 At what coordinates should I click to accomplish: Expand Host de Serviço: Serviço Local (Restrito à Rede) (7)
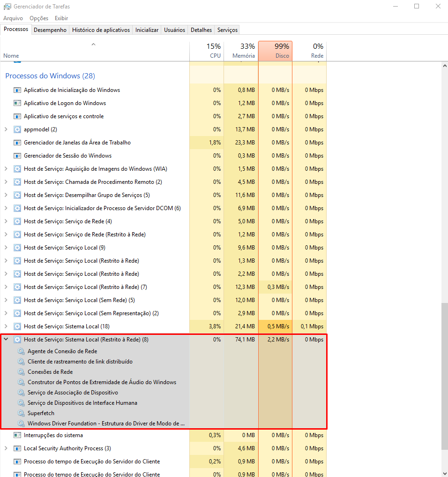(x=6, y=287)
